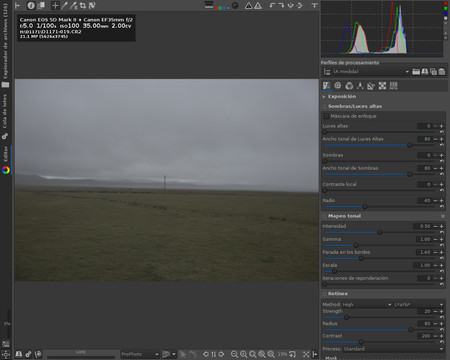Increase Parada en los bordes value

click(x=441, y=252)
